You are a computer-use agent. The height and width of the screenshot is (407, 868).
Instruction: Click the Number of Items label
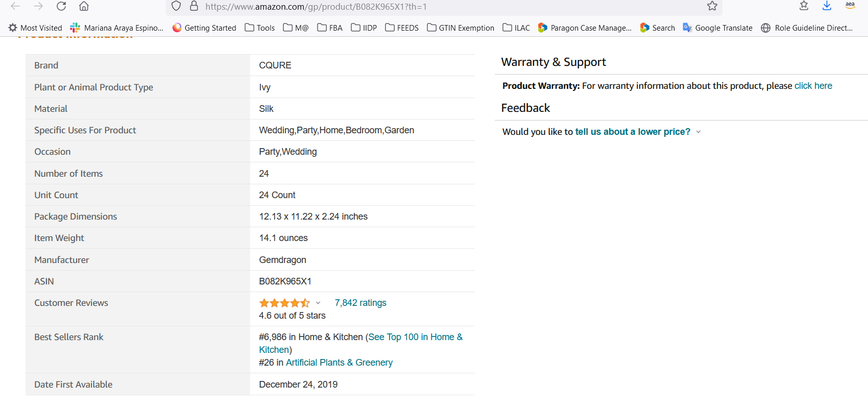(68, 174)
